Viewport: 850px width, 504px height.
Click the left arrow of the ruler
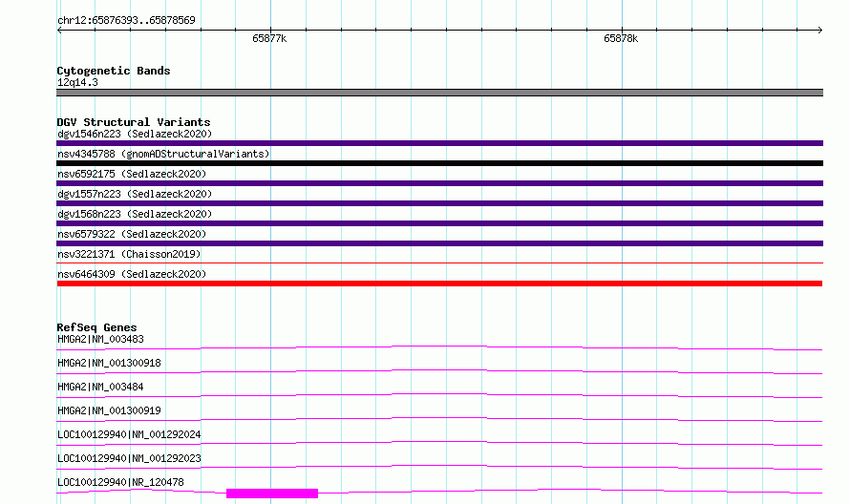coord(59,30)
